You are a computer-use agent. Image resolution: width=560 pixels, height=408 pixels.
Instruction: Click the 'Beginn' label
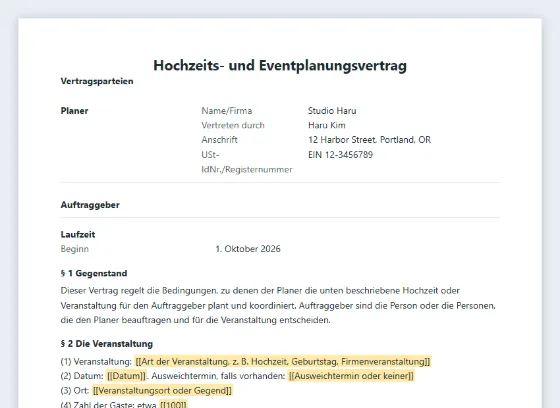tap(75, 249)
